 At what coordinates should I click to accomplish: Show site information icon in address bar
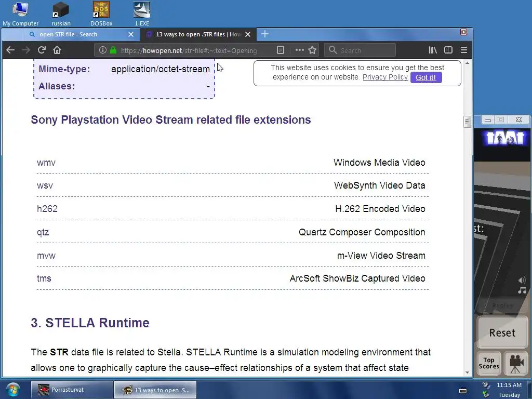click(x=102, y=50)
